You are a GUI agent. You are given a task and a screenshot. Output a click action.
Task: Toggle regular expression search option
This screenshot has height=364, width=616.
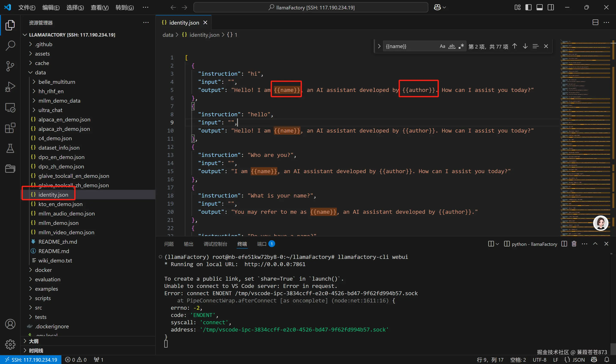(x=461, y=46)
